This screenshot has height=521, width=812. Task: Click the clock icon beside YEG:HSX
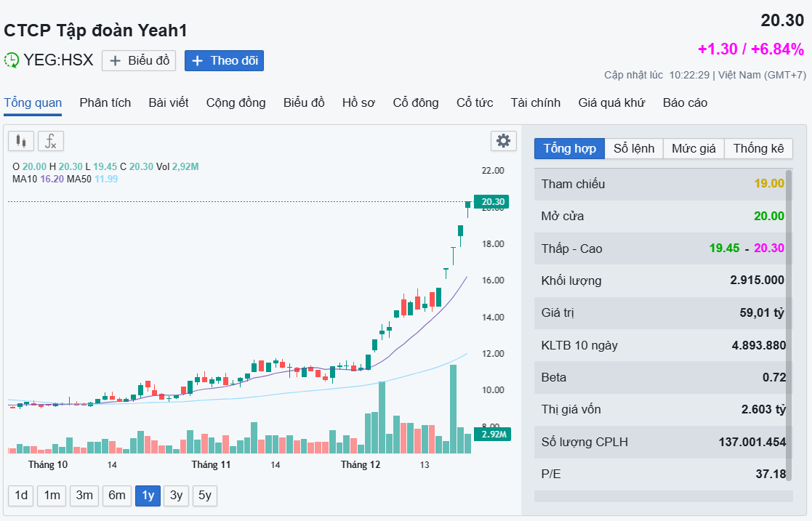12,60
